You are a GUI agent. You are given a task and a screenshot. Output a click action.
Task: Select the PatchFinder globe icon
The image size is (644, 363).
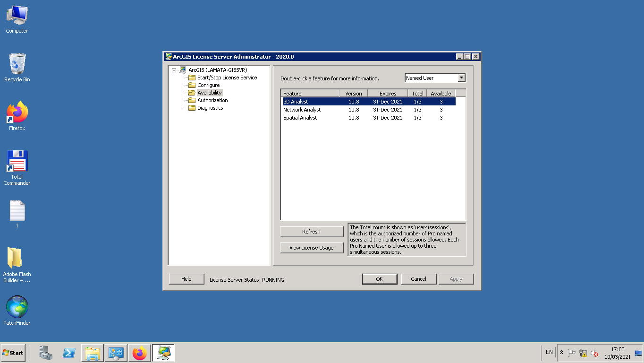point(17,307)
